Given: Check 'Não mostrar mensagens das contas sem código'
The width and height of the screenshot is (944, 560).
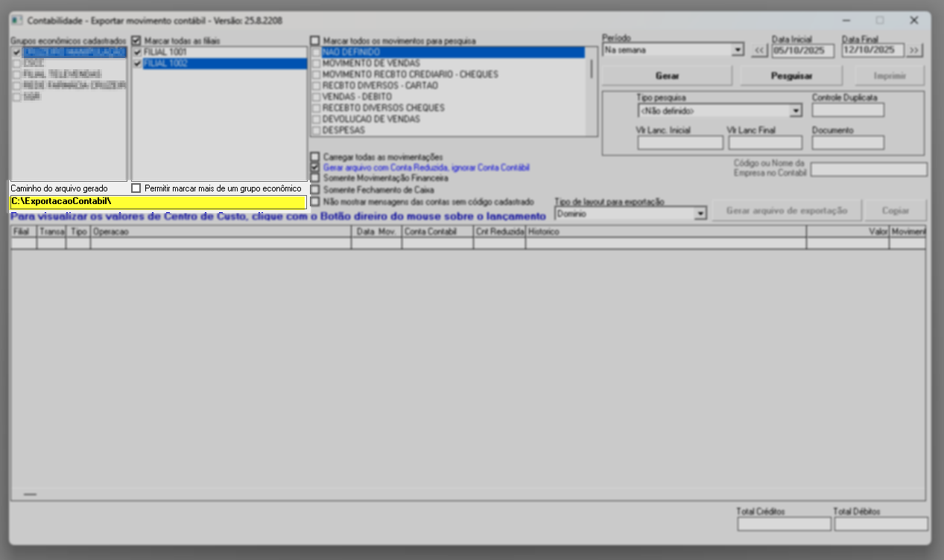Looking at the screenshot, I should coord(315,201).
